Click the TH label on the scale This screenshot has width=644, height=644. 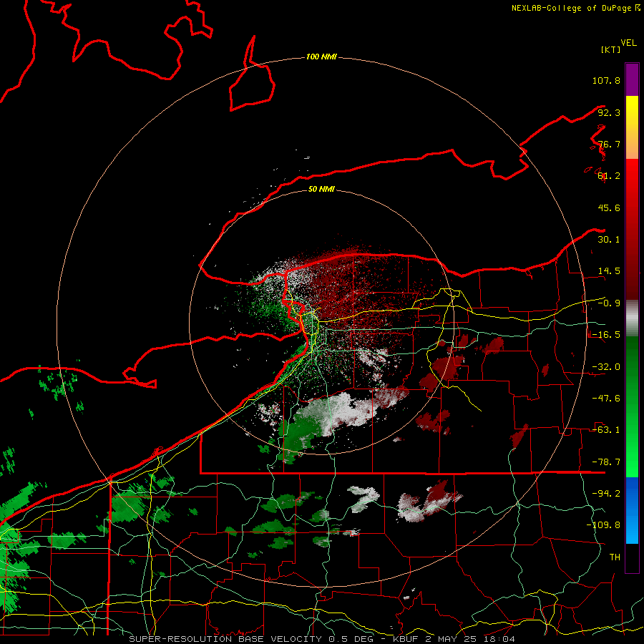pyautogui.click(x=615, y=557)
